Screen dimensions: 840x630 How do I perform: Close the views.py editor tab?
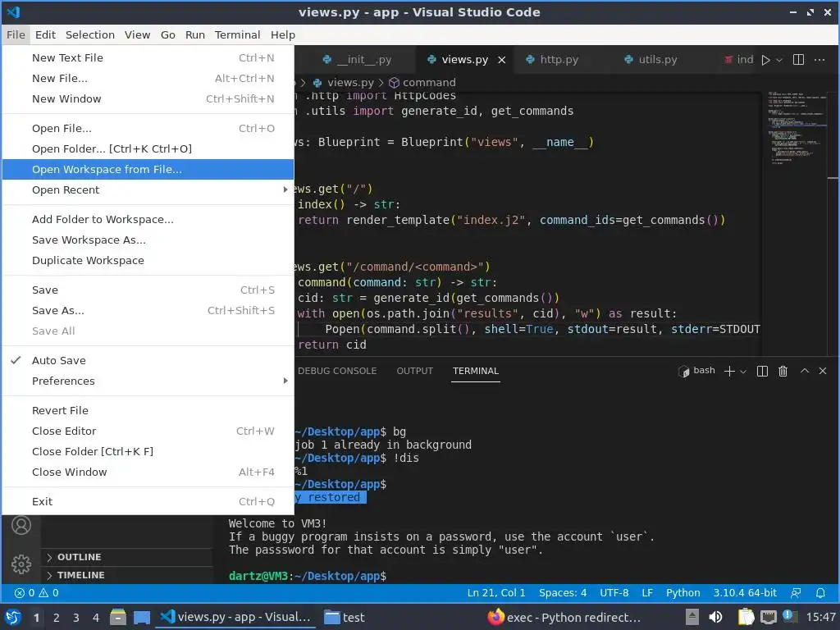(x=501, y=60)
